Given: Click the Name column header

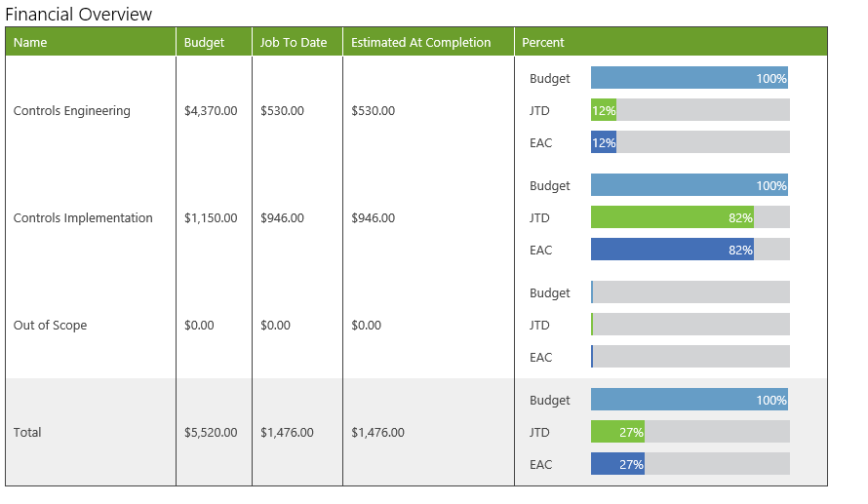Looking at the screenshot, I should click(x=91, y=42).
